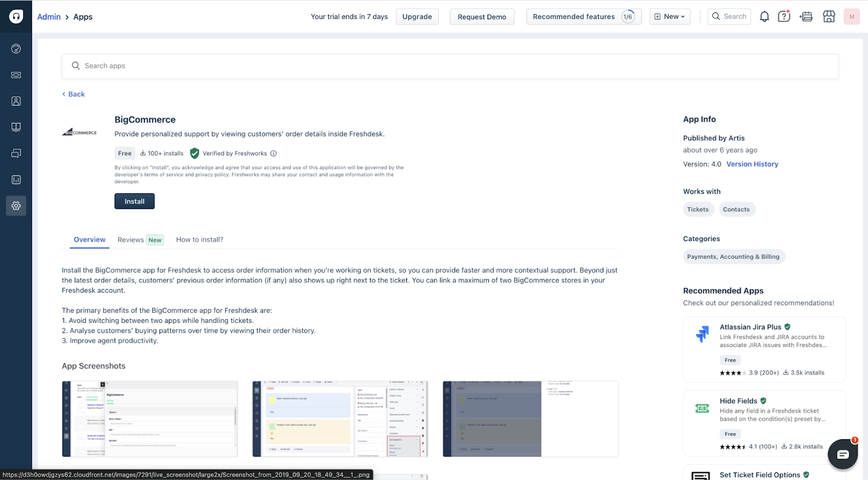Click the Hide Fields app icon
This screenshot has width=868, height=480.
(703, 408)
